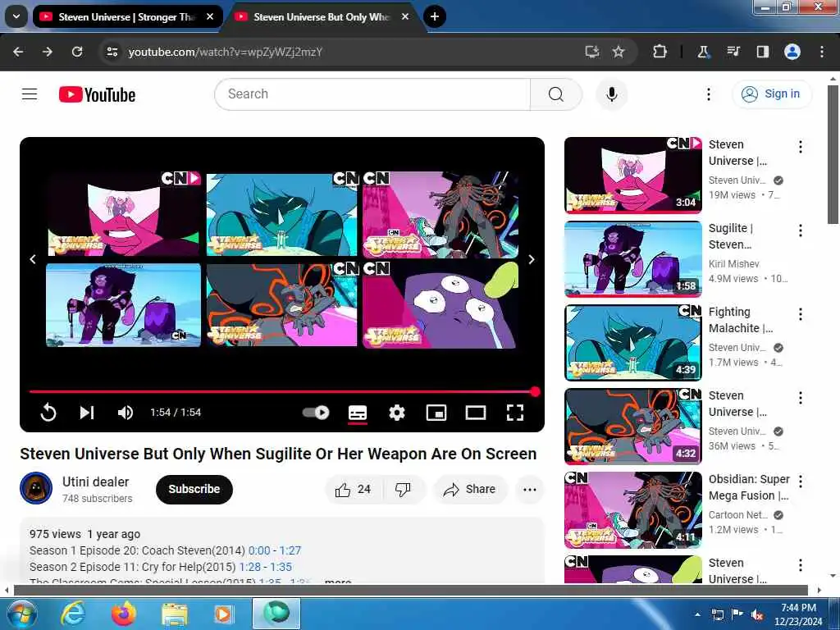Open Utini dealer channel name link
Image resolution: width=840 pixels, height=630 pixels.
pyautogui.click(x=95, y=482)
